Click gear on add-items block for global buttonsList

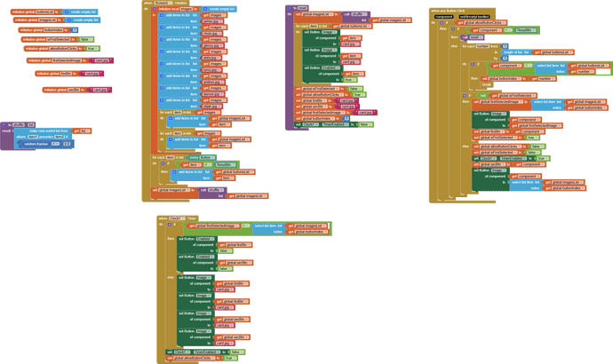[x=174, y=172]
